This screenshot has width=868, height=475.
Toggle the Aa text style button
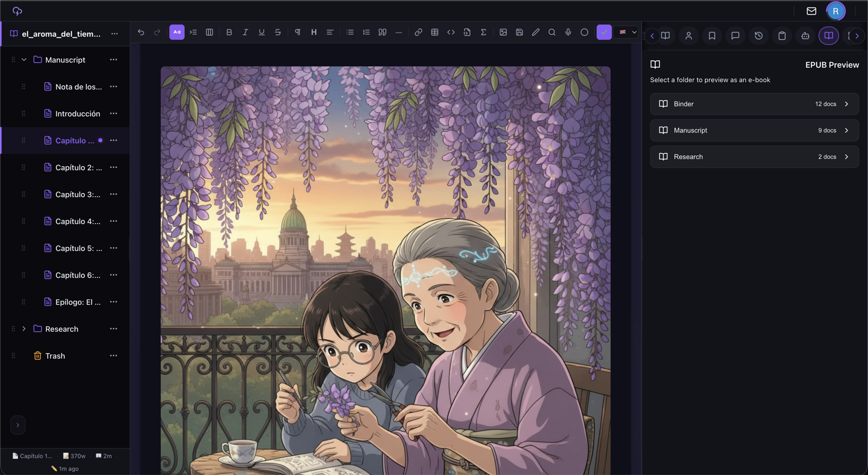click(177, 33)
